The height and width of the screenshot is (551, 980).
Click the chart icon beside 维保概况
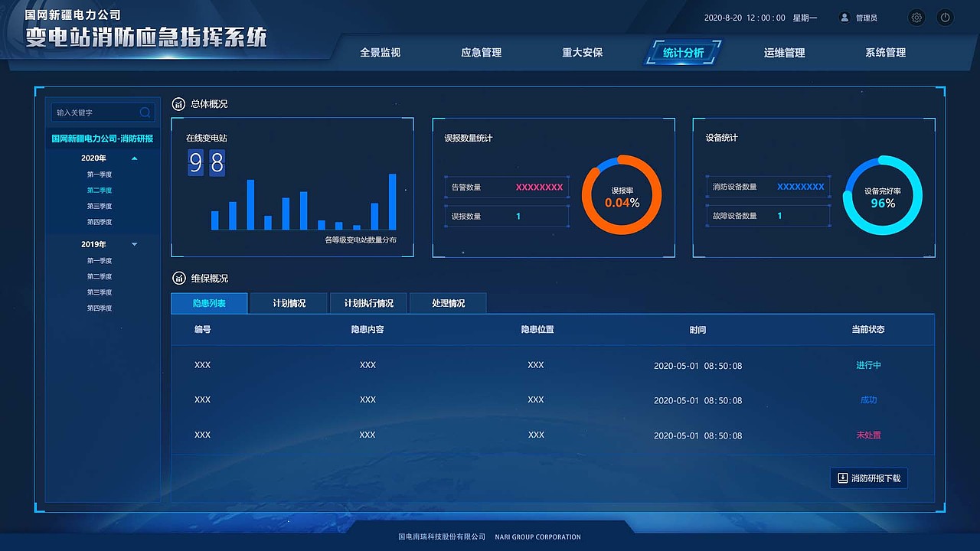point(178,278)
